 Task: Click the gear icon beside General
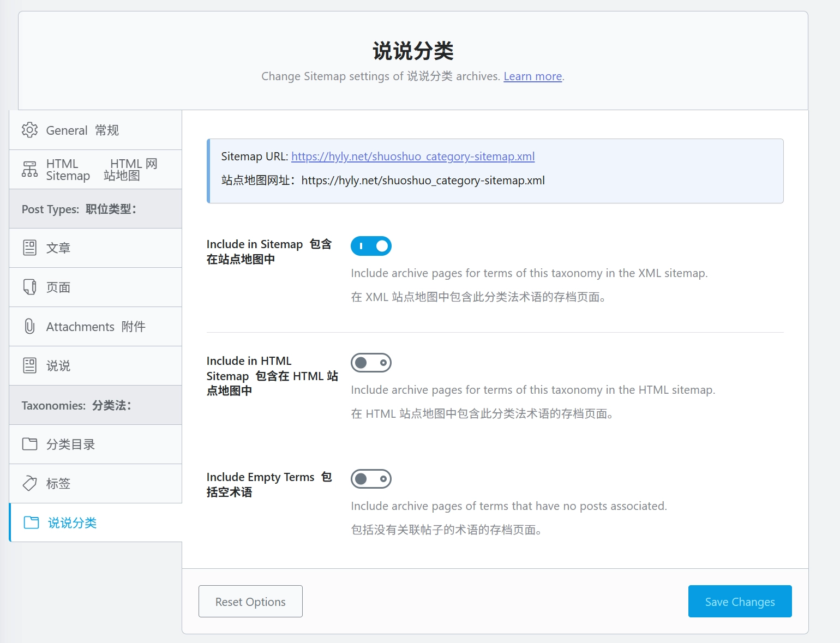pos(29,130)
